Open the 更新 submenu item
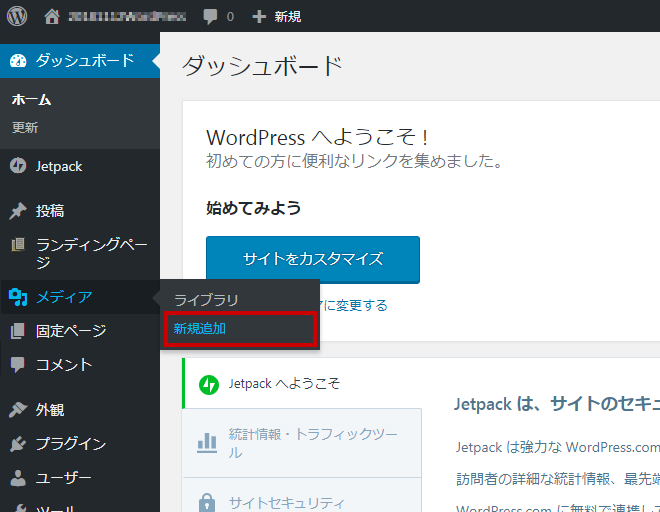The width and height of the screenshot is (660, 512). pyautogui.click(x=25, y=128)
